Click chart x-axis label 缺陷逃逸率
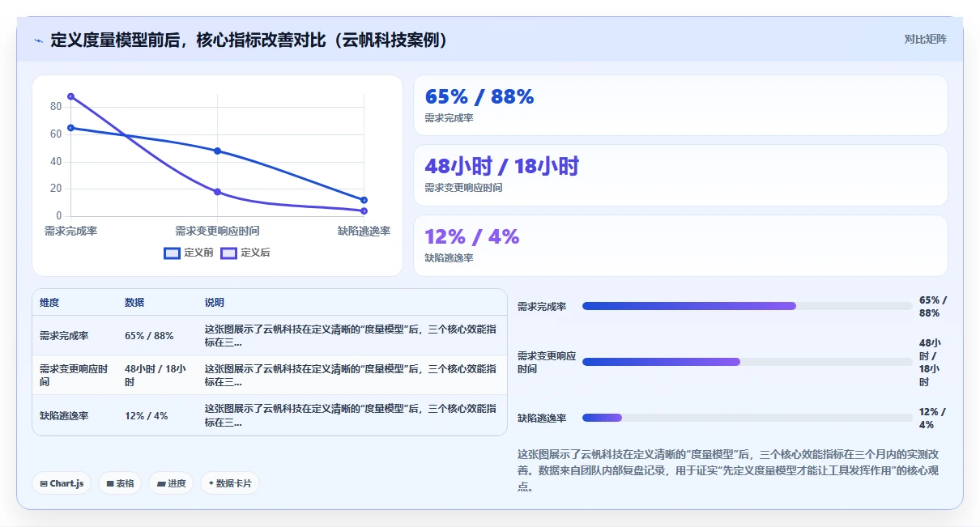The height and width of the screenshot is (527, 980). 364,232
